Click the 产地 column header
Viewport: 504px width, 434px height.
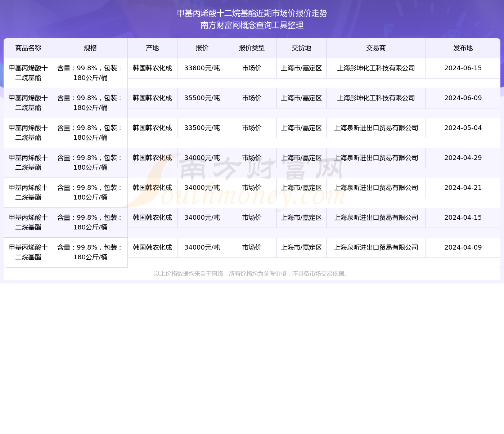coord(152,48)
